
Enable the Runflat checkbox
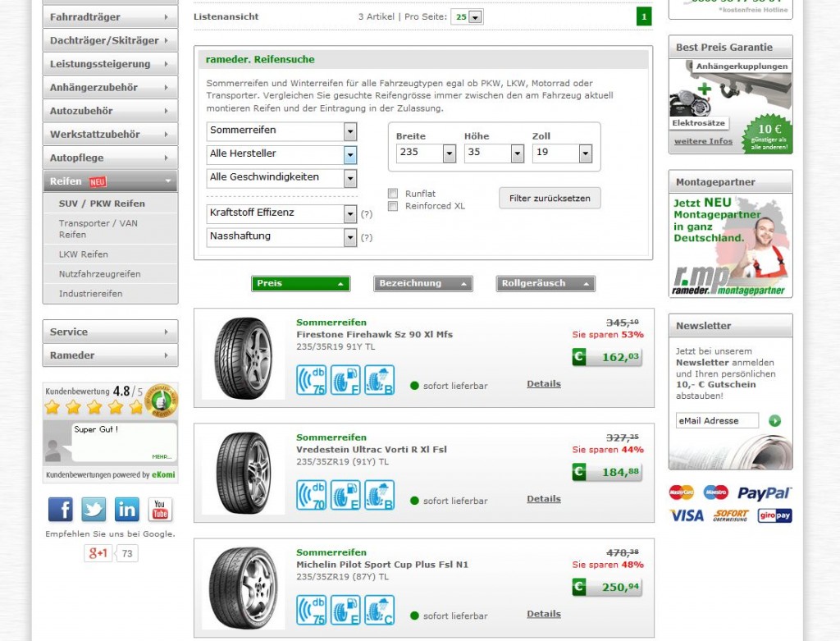pyautogui.click(x=393, y=194)
